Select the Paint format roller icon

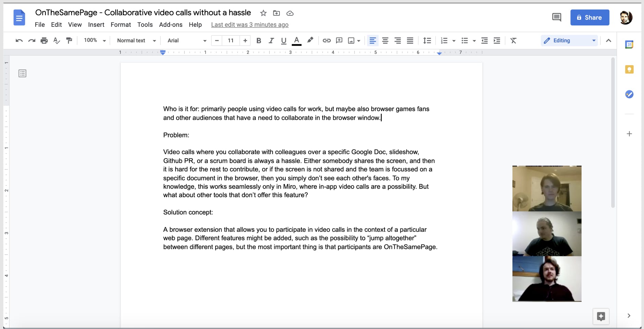pos(69,41)
